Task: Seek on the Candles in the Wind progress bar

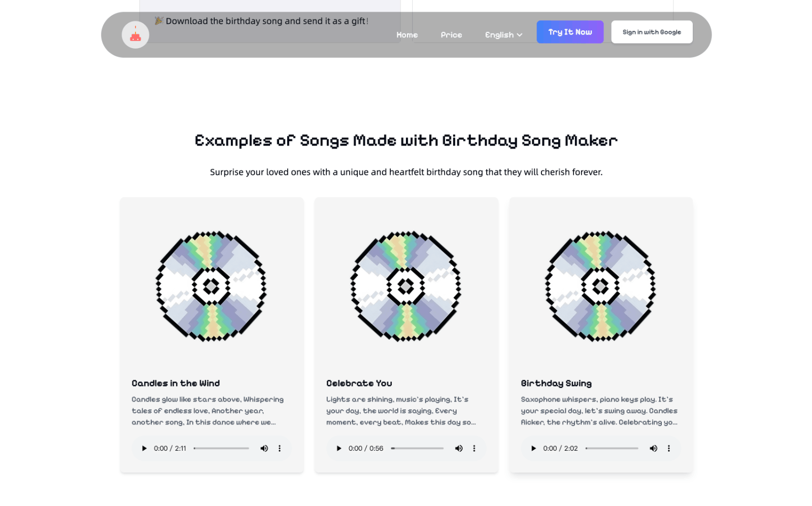Action: 221,448
